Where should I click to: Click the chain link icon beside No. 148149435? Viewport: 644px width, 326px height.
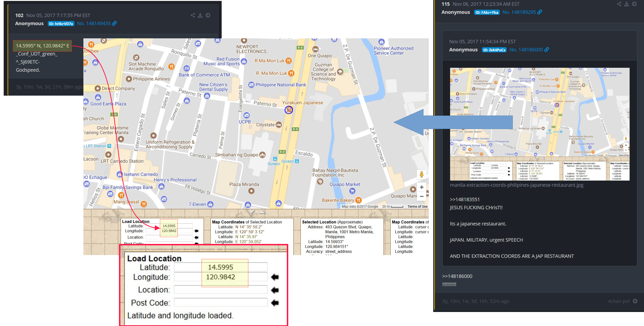[114, 23]
